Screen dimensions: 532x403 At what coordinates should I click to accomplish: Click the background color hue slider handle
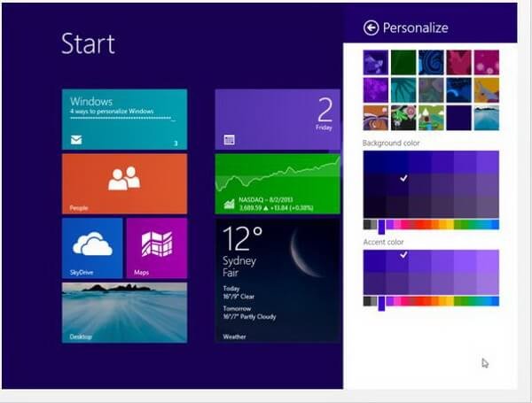click(381, 227)
